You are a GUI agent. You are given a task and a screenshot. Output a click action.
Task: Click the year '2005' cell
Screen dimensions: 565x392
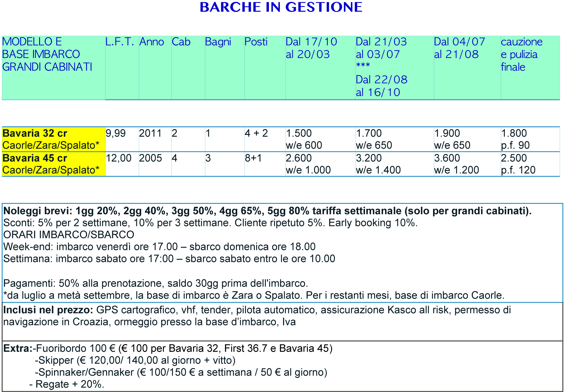pos(150,158)
